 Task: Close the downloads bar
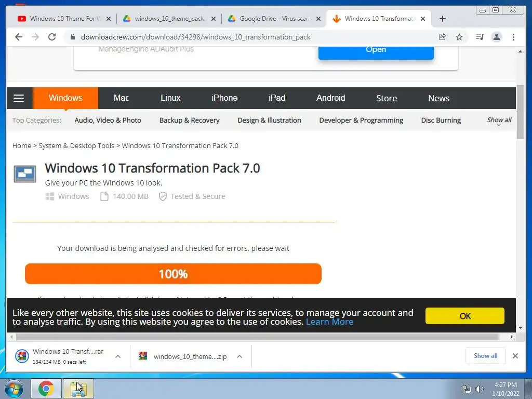[x=515, y=355]
